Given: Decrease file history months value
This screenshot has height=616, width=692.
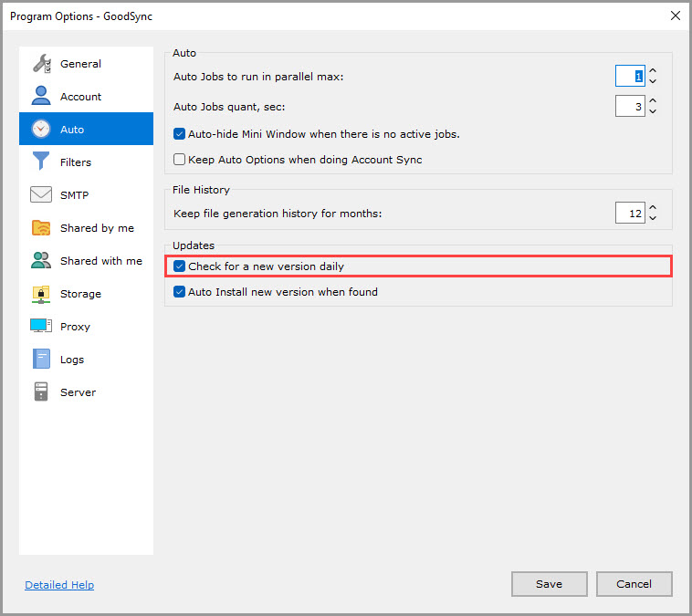Looking at the screenshot, I should point(653,218).
